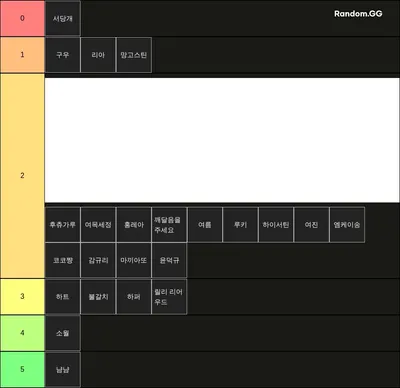Screen dimensions: 400x388
Task: Click the 하퍼 card in tier 3
Action: click(x=134, y=297)
